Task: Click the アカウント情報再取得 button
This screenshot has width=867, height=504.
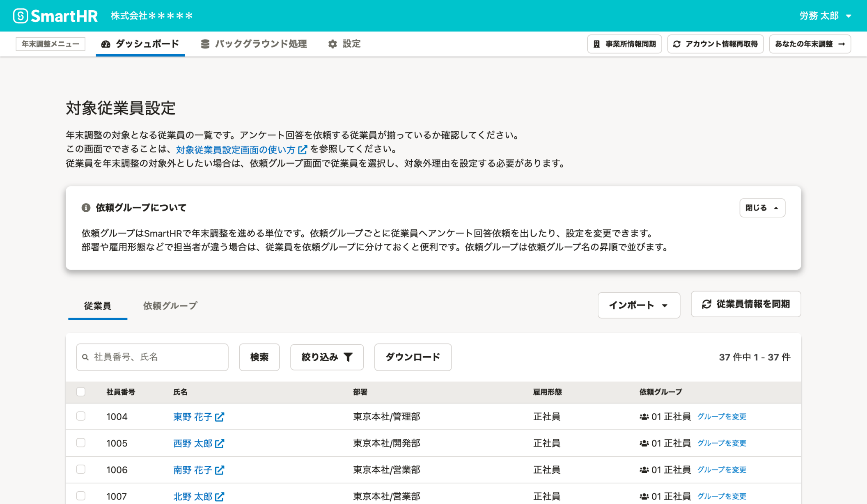Action: pos(716,44)
